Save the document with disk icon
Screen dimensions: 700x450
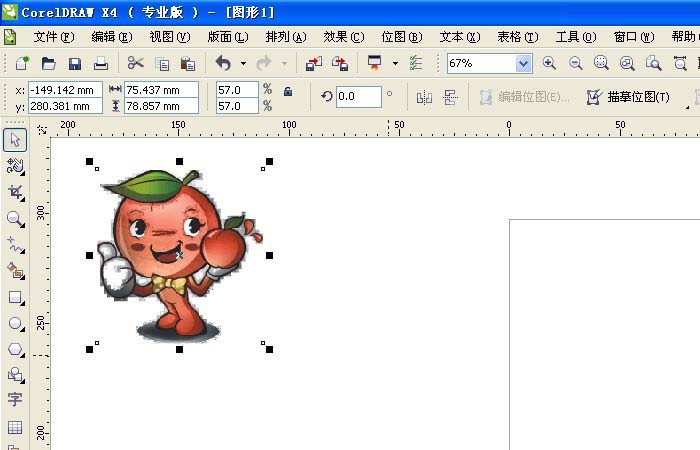pos(75,63)
